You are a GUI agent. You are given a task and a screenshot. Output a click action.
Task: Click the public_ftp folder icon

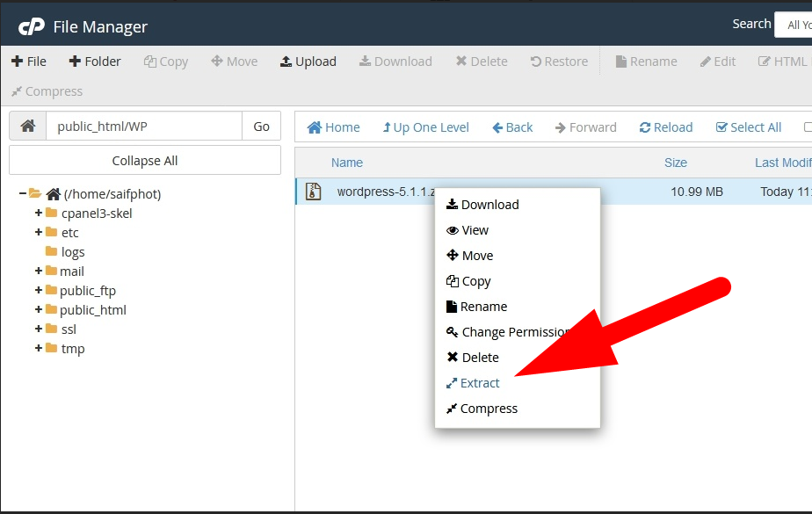click(x=51, y=289)
